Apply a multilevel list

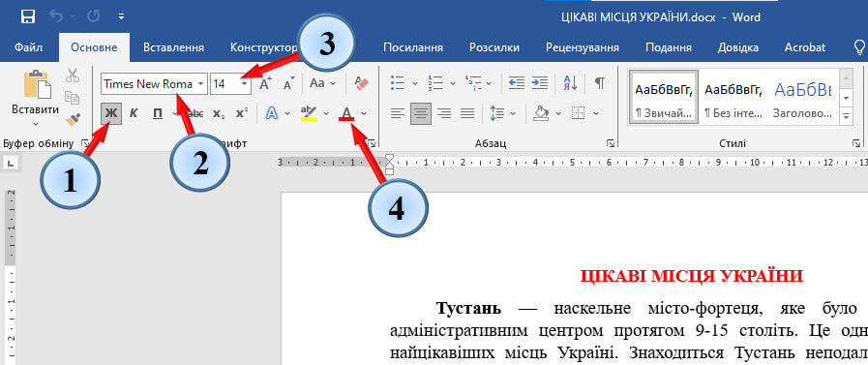pos(473,83)
